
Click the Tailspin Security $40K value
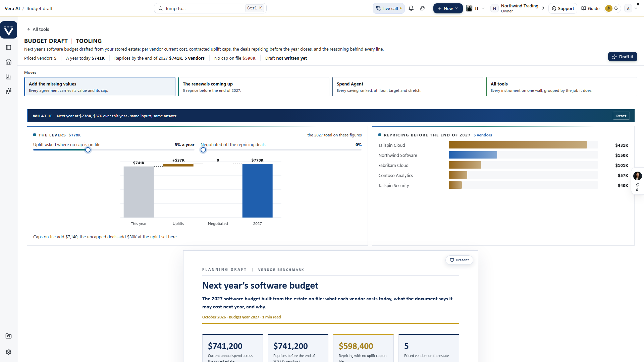click(x=623, y=185)
